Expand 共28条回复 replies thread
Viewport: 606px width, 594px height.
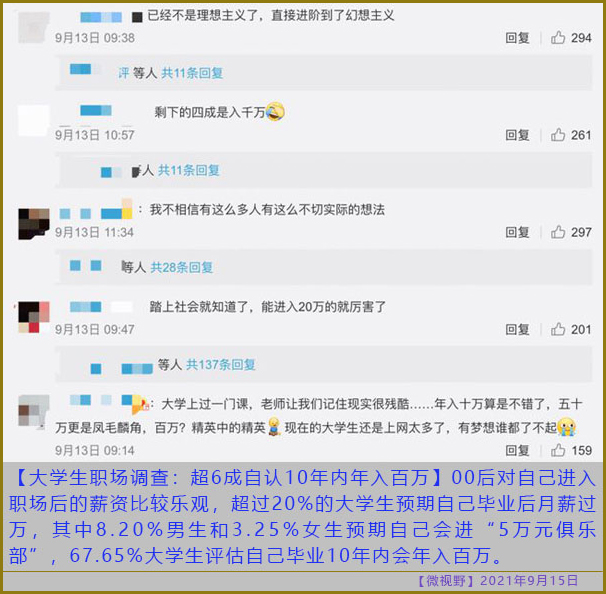coord(182,267)
